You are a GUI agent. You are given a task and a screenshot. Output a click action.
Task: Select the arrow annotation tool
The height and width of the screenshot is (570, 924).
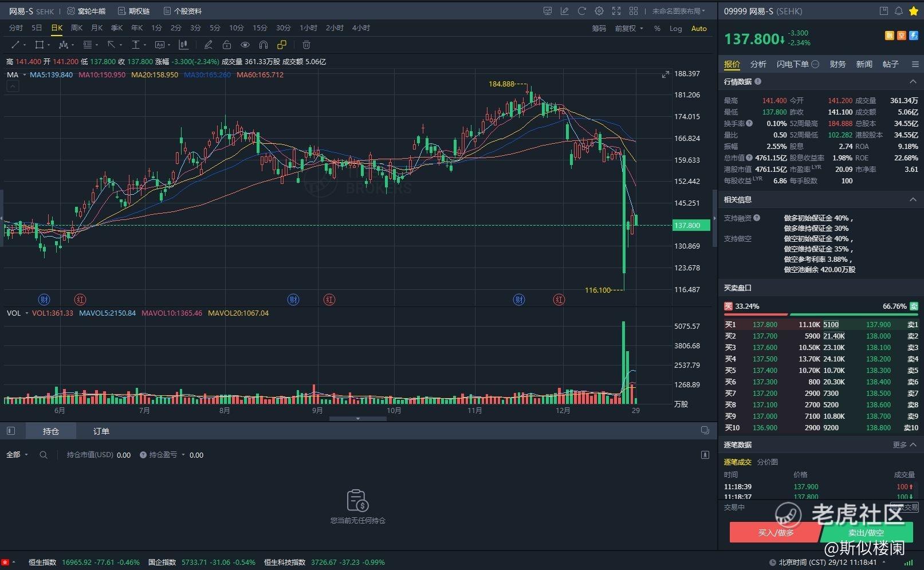coord(111,45)
